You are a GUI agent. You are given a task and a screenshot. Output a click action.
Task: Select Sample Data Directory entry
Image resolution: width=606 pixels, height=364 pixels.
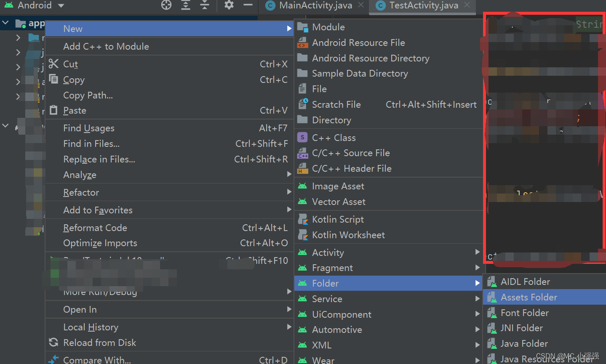[388, 73]
